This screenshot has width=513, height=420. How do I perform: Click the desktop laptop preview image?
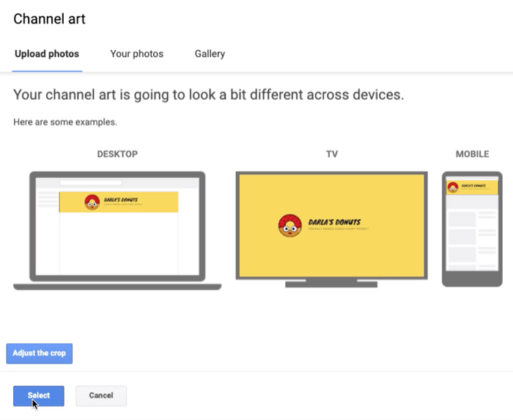point(117,230)
